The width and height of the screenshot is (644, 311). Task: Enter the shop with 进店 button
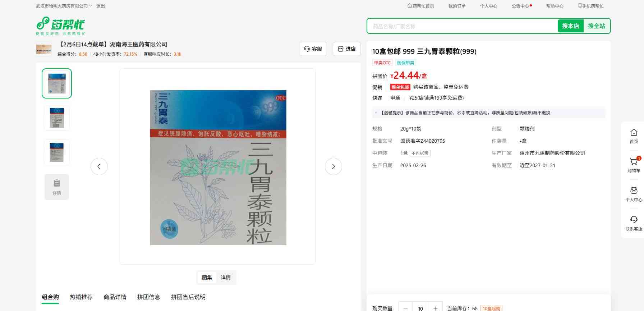[347, 49]
